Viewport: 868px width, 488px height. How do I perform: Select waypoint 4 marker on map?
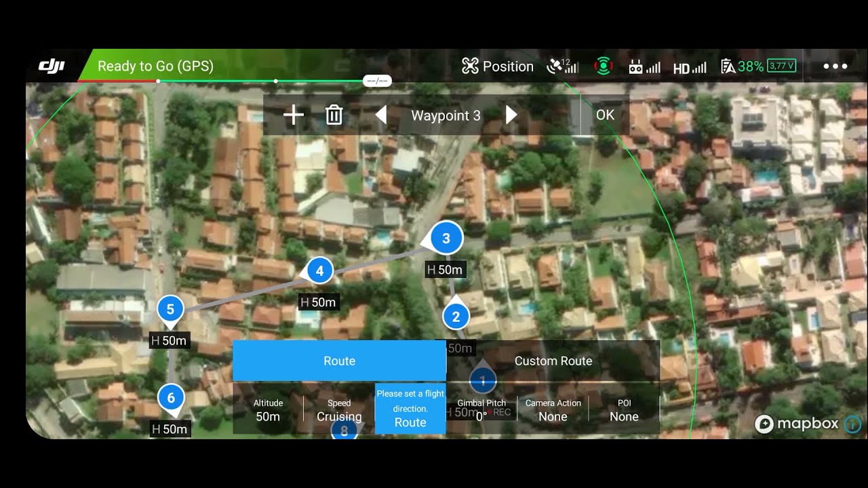point(319,272)
